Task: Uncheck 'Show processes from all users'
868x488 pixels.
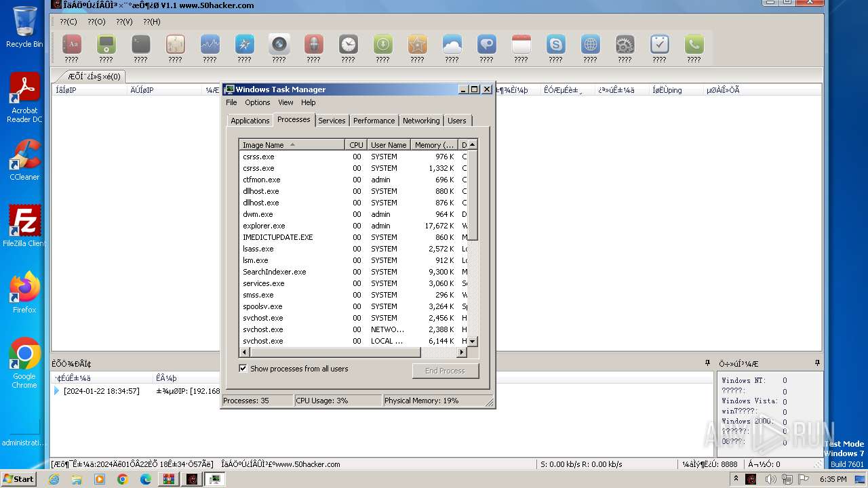Action: tap(243, 369)
